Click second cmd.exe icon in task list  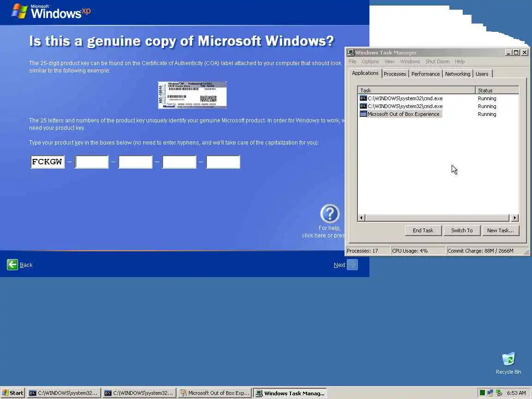[x=363, y=106]
